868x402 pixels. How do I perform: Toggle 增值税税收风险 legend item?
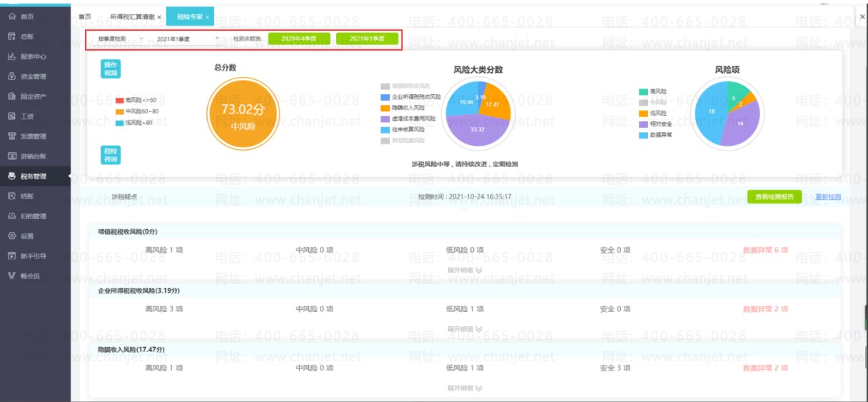tap(412, 86)
